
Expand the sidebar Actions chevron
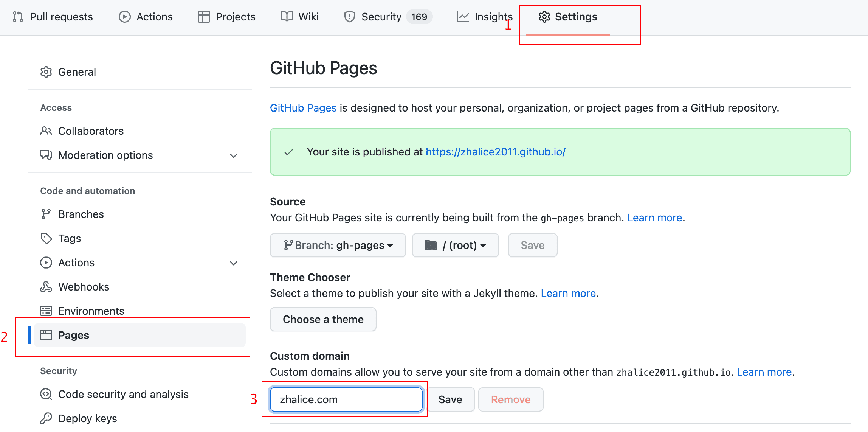point(234,263)
